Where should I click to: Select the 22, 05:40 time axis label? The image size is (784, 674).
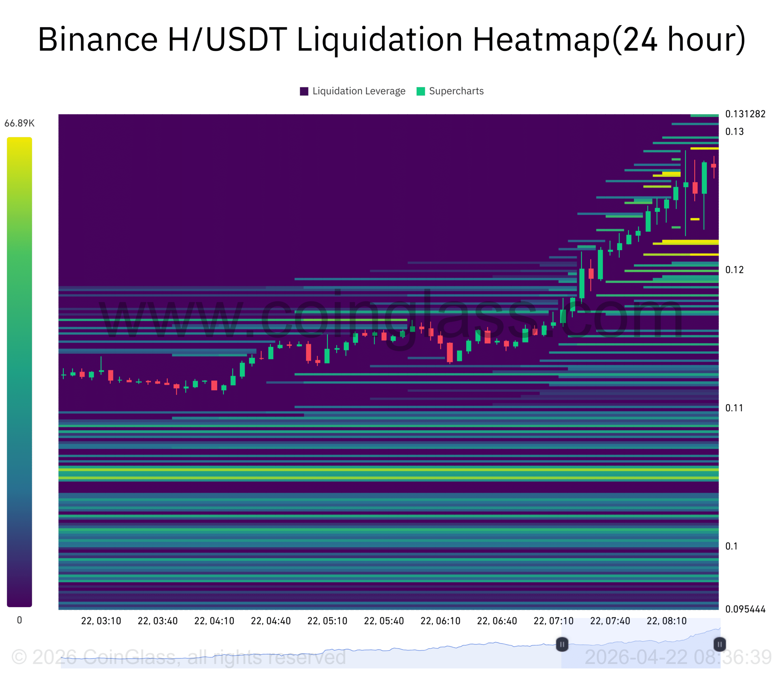click(x=384, y=621)
